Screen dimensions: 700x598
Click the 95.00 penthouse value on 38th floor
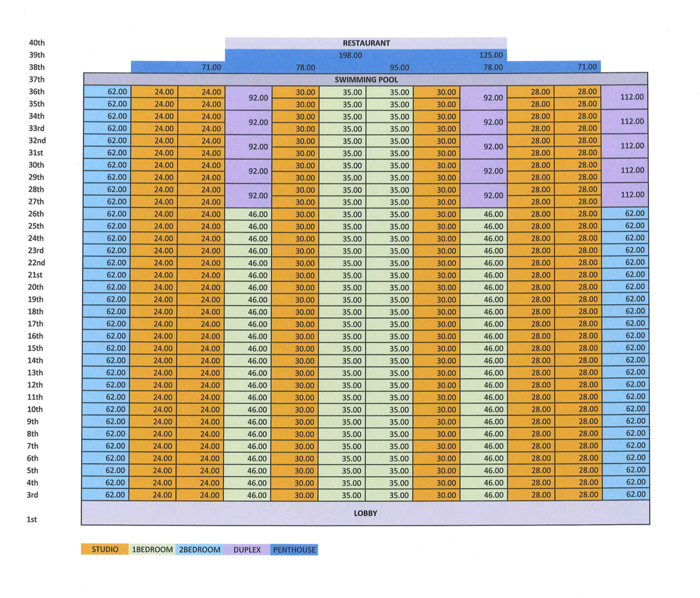click(399, 68)
